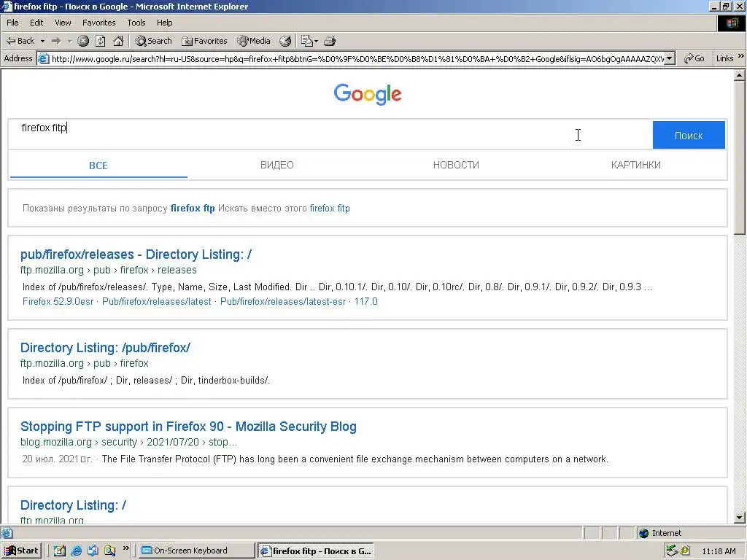Image resolution: width=747 pixels, height=560 pixels.
Task: Open 'Stopping FTP support in Firefox 90' result
Action: click(x=188, y=426)
